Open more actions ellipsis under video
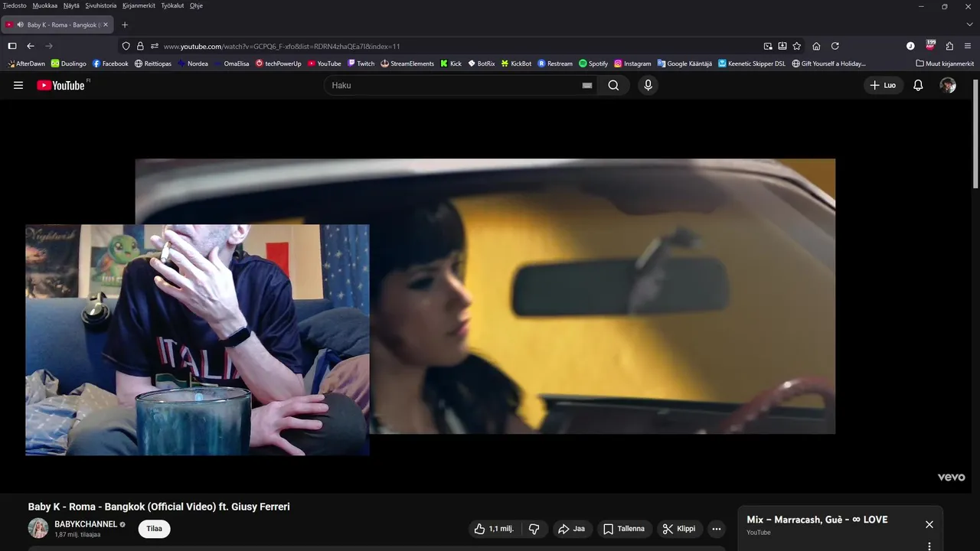Viewport: 980px width, 551px height. (717, 529)
